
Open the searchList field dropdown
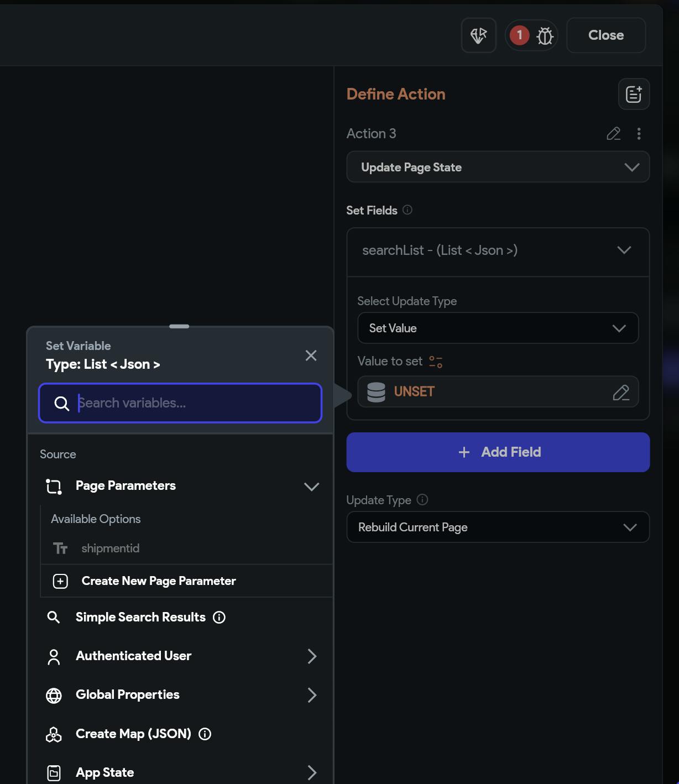(498, 250)
